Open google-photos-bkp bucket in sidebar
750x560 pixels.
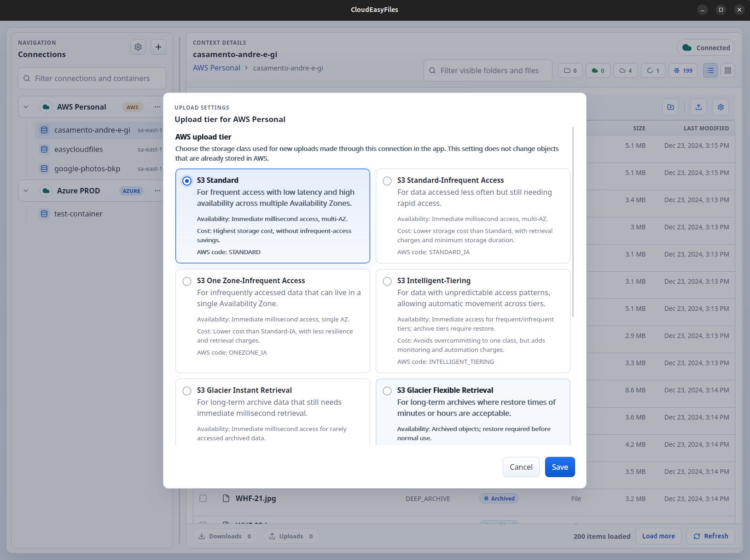click(99, 169)
